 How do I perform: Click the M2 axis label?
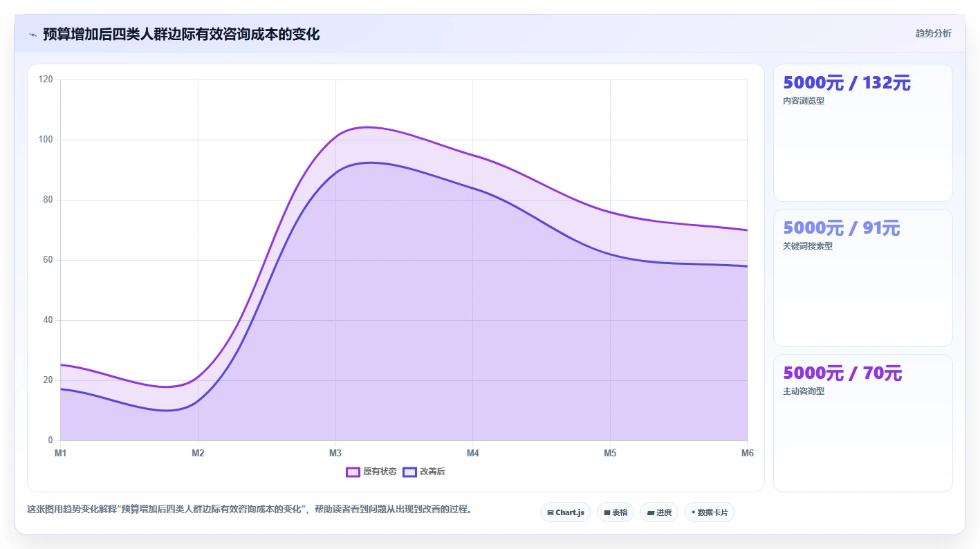198,454
